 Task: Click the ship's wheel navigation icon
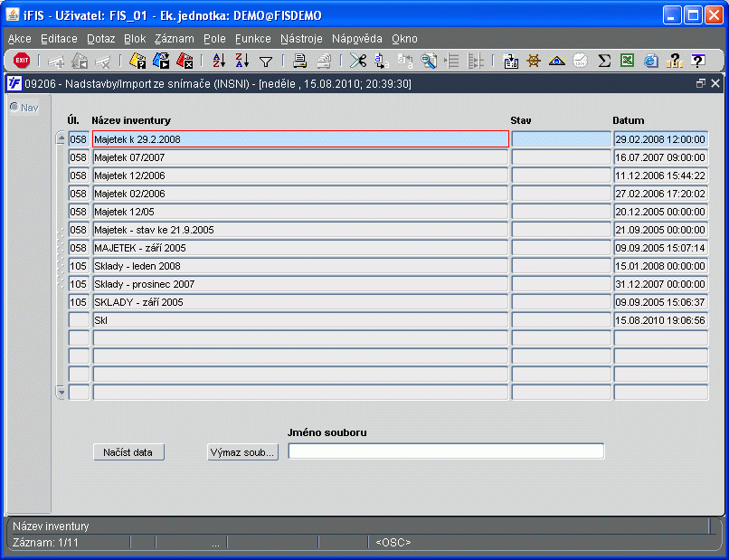pyautogui.click(x=534, y=61)
